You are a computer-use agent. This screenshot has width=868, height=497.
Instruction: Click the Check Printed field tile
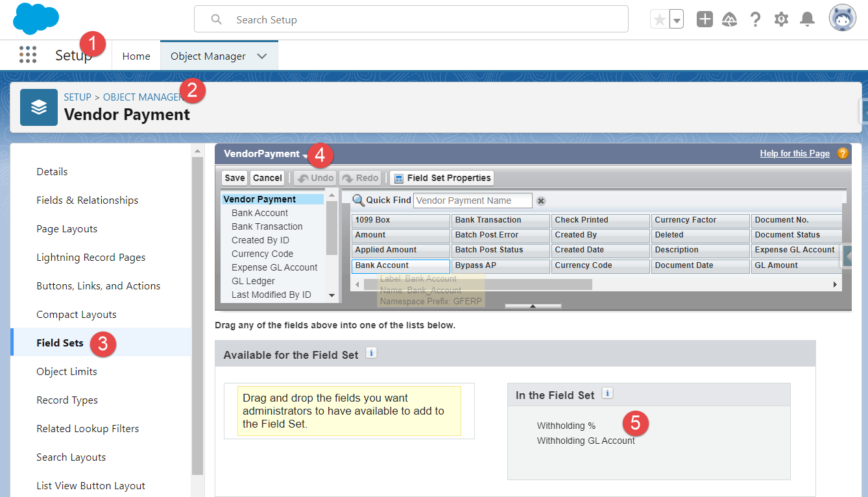coord(600,220)
